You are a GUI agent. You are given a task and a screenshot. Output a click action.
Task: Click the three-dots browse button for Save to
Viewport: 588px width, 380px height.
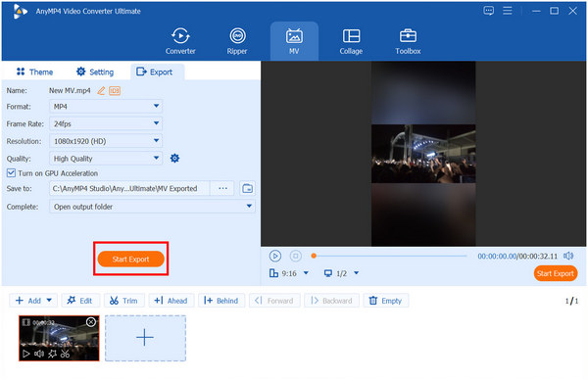[222, 188]
